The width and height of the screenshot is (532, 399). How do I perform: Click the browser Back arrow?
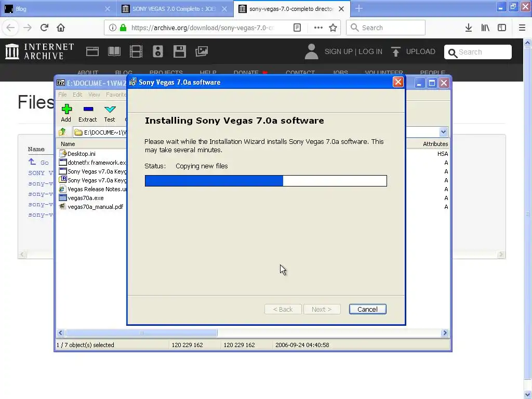pos(10,28)
